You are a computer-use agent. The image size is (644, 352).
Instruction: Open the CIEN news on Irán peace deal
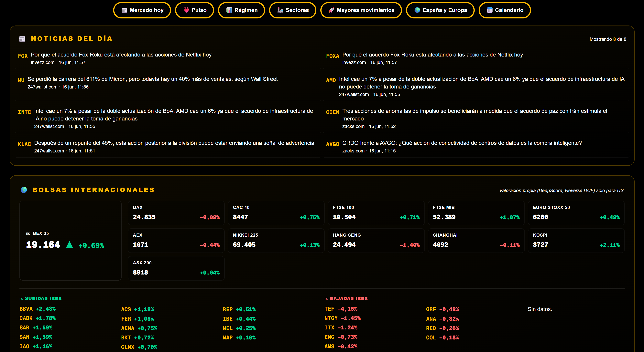[475, 115]
